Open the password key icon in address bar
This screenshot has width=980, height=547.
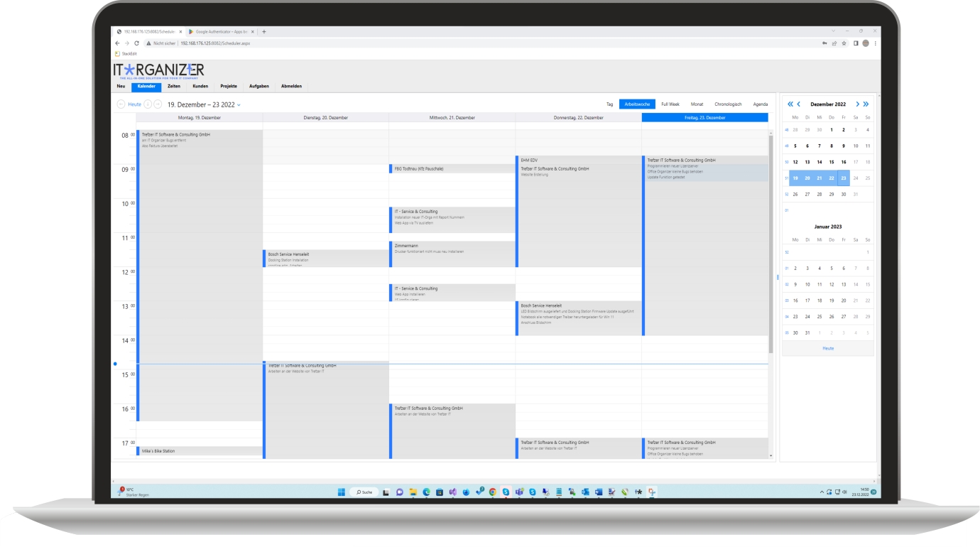tap(824, 43)
